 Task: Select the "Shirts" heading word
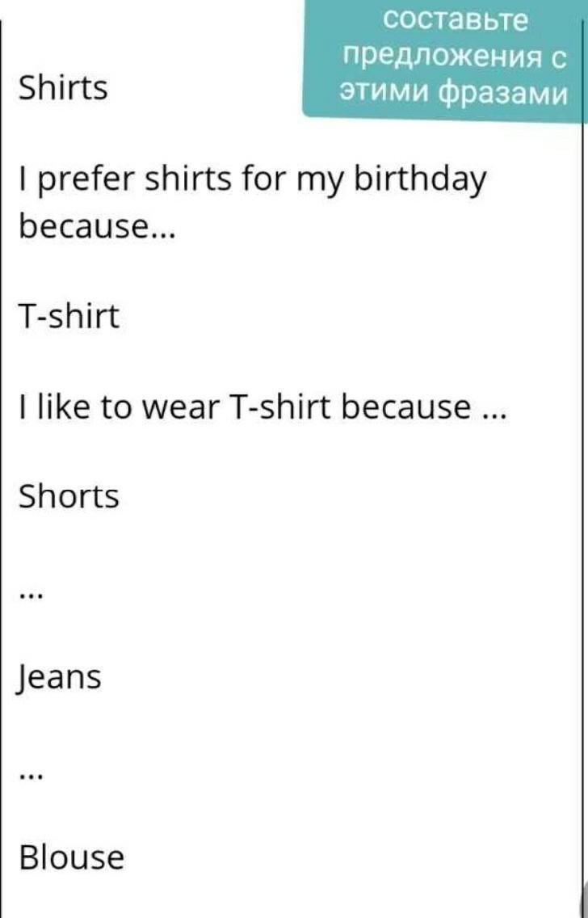pos(63,87)
